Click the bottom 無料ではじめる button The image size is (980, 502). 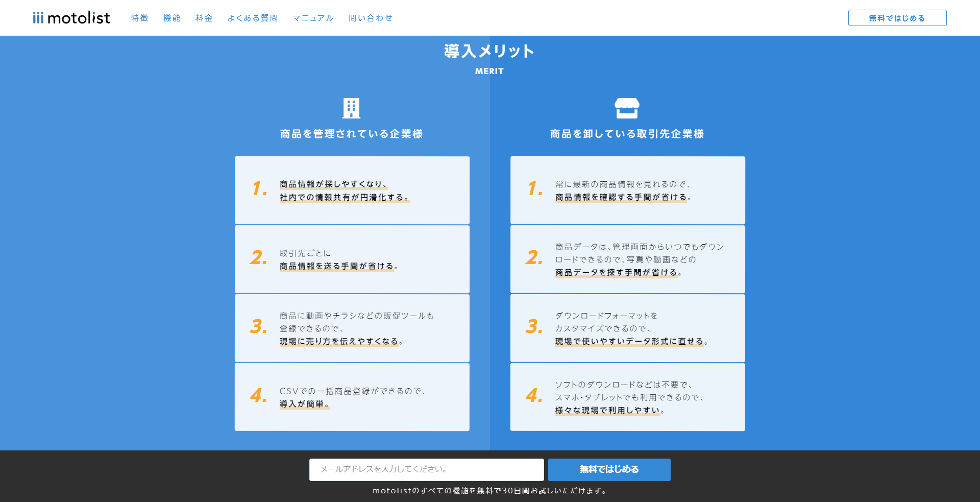[609, 469]
